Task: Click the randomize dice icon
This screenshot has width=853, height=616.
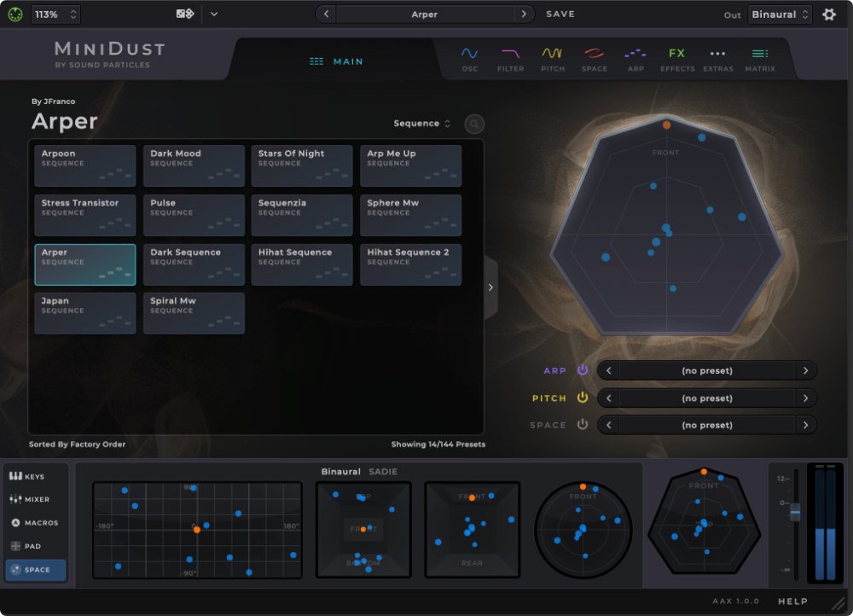Action: point(185,14)
